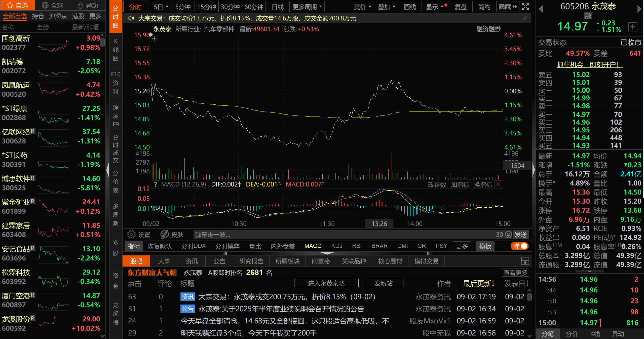Screen dimensions: 644x339
Task: Click the globe icon on 全球 tab
Action: [45, 5]
